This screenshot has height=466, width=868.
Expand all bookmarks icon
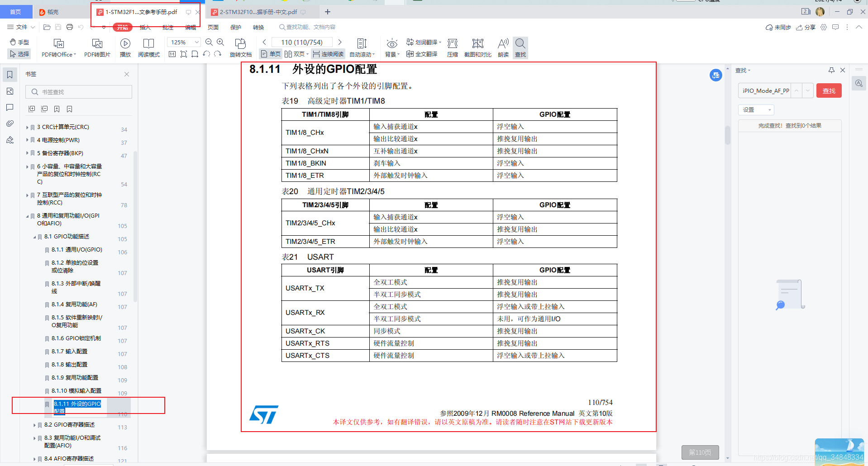(x=32, y=109)
